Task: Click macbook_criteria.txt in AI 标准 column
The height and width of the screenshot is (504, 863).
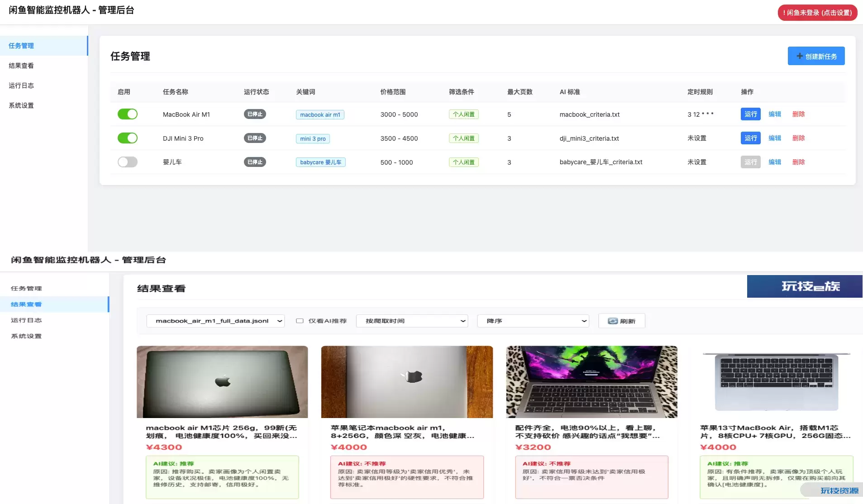Action: (589, 114)
